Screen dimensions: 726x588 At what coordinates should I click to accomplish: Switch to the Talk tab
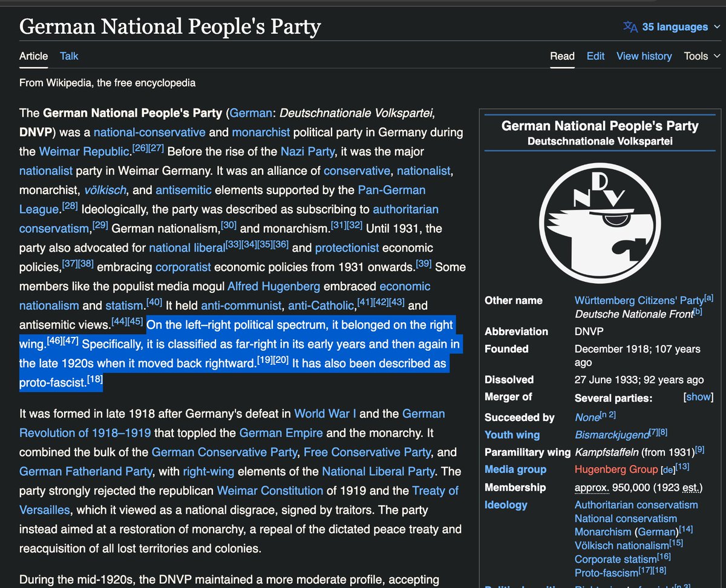pos(69,56)
